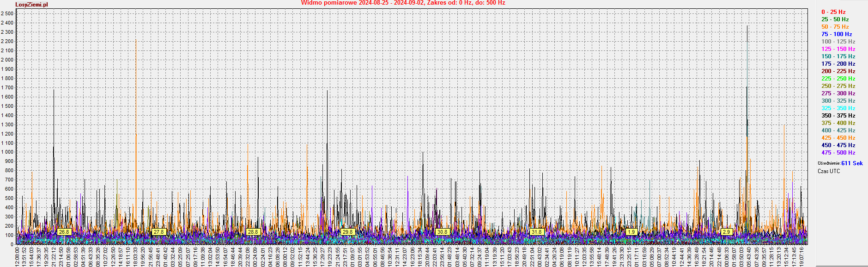Click the Widmo pomiarowe chart title
Image resolution: width=868 pixels, height=267 pixels.
[403, 3]
